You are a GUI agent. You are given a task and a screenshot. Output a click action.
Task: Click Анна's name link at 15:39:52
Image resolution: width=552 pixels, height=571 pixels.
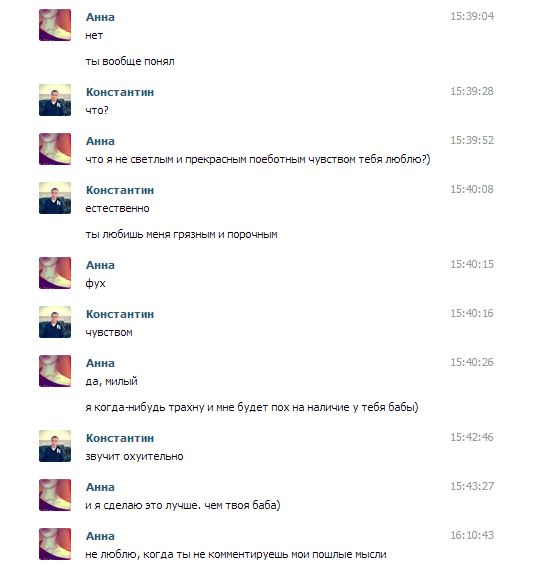(100, 141)
